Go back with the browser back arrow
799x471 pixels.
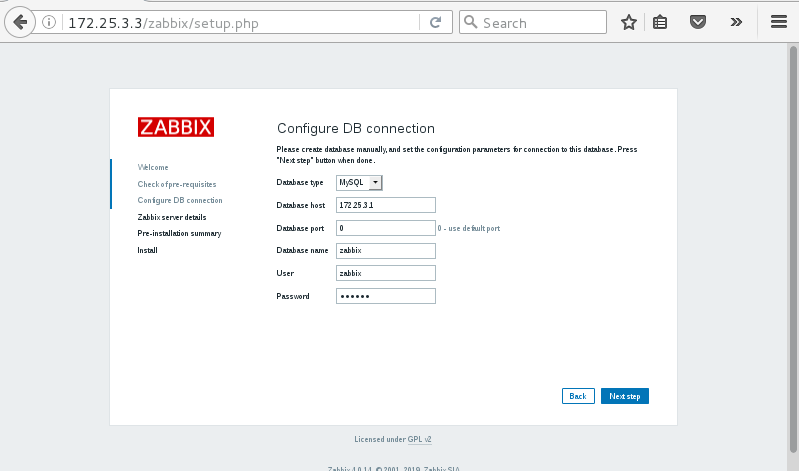click(x=20, y=22)
